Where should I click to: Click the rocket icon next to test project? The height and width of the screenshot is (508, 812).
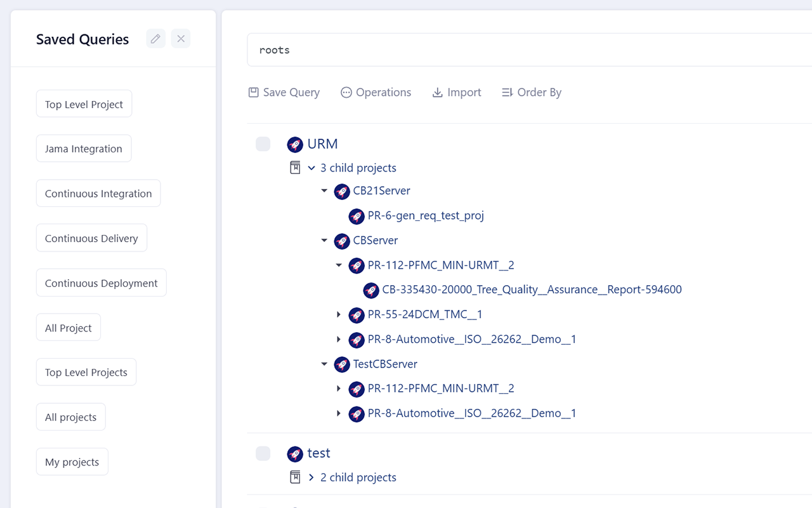pos(295,453)
